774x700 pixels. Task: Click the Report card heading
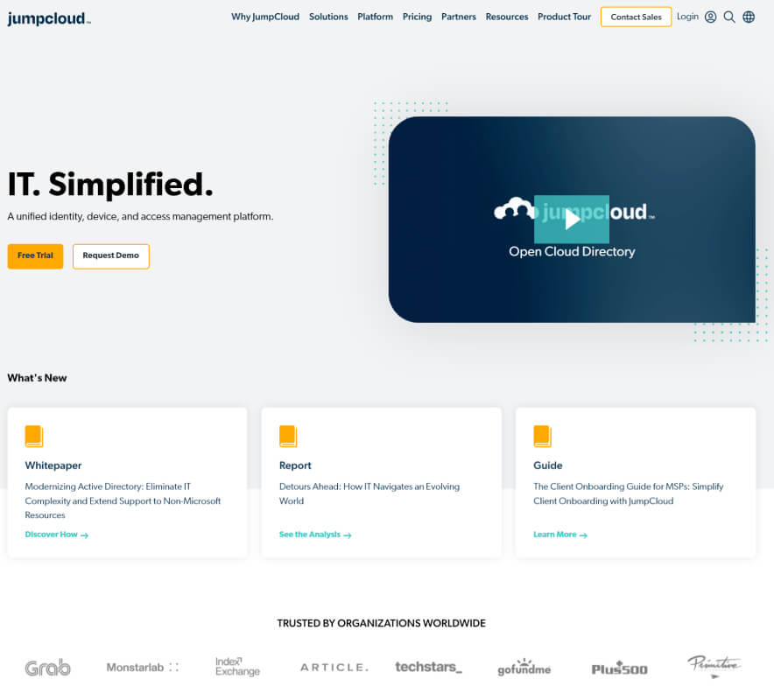(295, 465)
